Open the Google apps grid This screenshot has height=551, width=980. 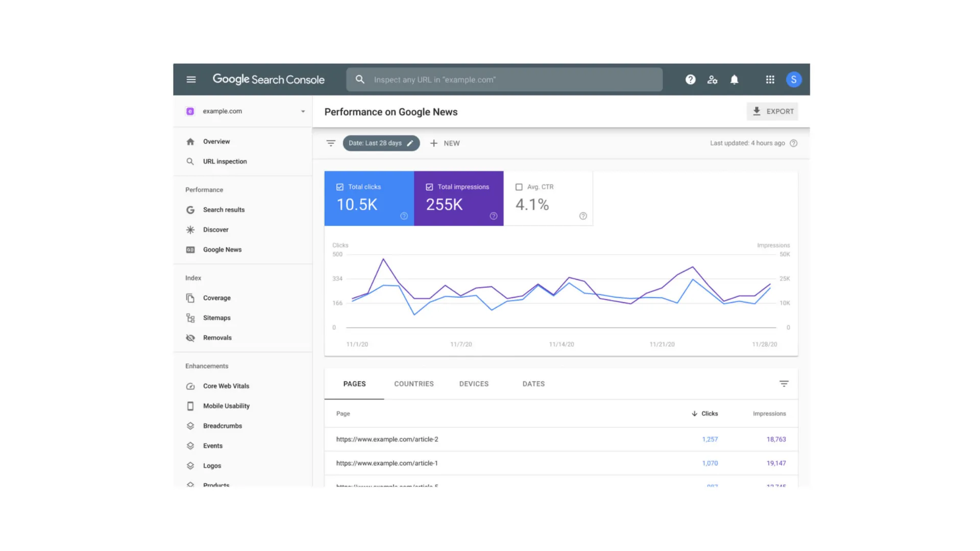click(770, 80)
